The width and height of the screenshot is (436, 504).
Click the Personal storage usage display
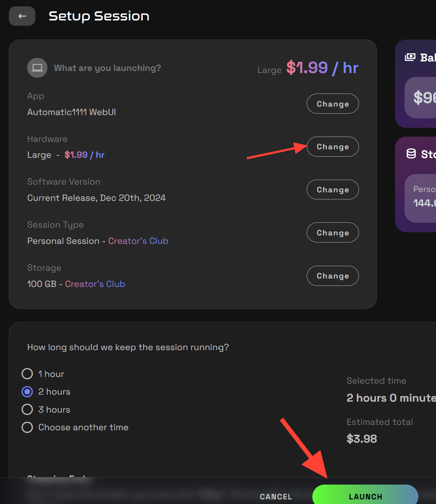(x=424, y=197)
